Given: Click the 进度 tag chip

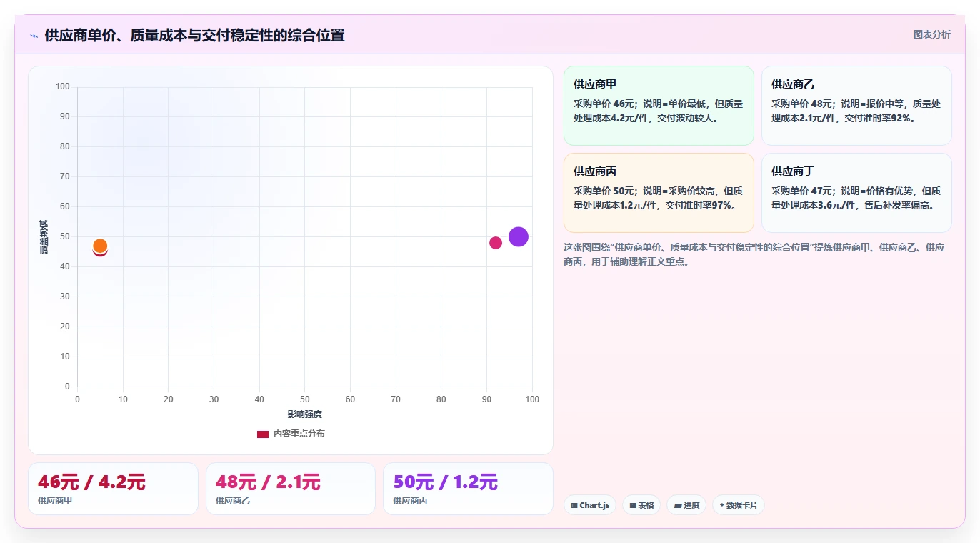Looking at the screenshot, I should pyautogui.click(x=686, y=505).
